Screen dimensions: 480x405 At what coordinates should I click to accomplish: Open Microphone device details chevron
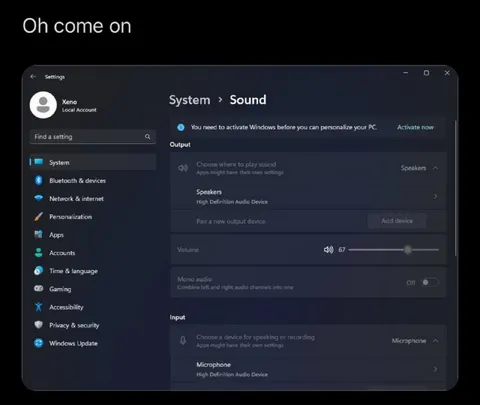(x=435, y=369)
